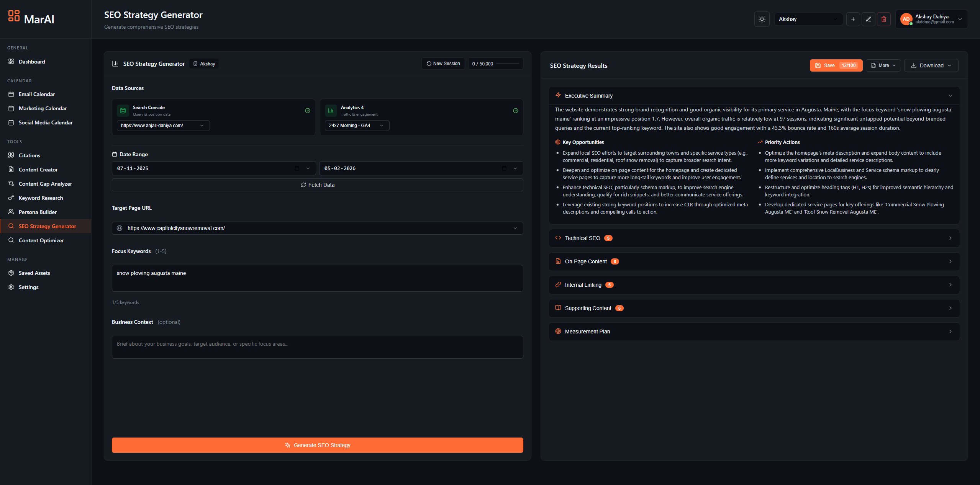Click the Search Console database icon
Image resolution: width=980 pixels, height=485 pixels.
click(123, 111)
